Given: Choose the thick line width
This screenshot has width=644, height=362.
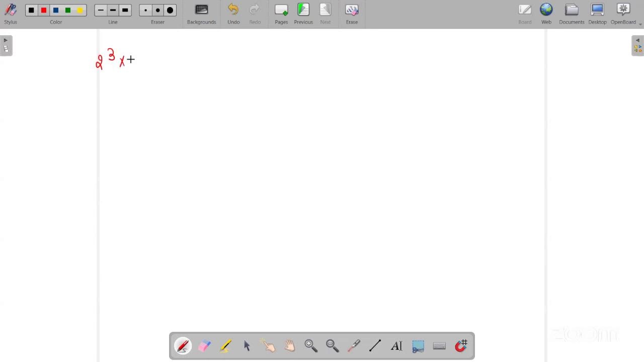Looking at the screenshot, I should pyautogui.click(x=125, y=10).
